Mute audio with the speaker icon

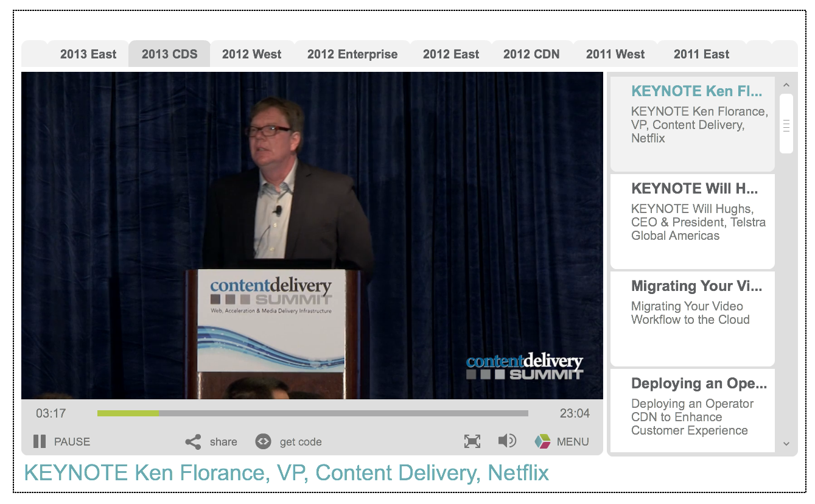tap(507, 441)
